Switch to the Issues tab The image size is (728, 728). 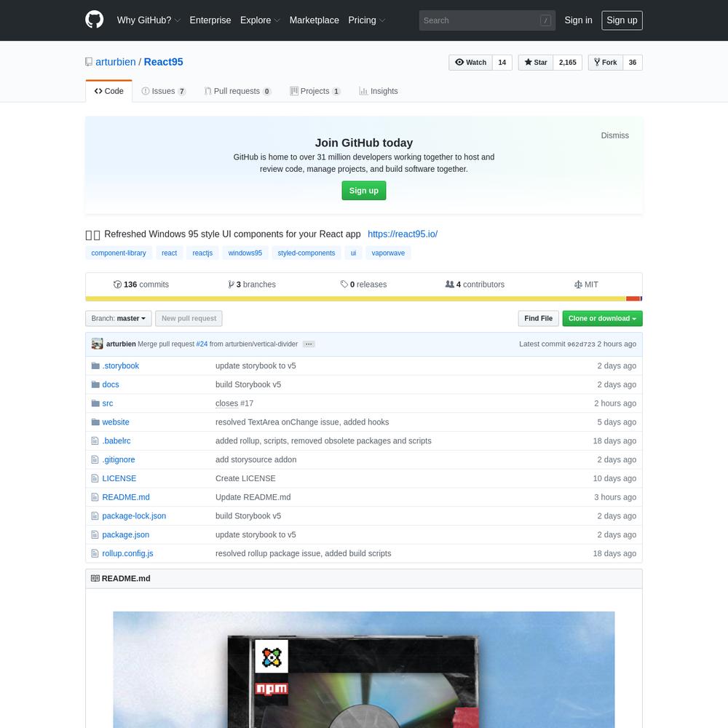[x=163, y=91]
